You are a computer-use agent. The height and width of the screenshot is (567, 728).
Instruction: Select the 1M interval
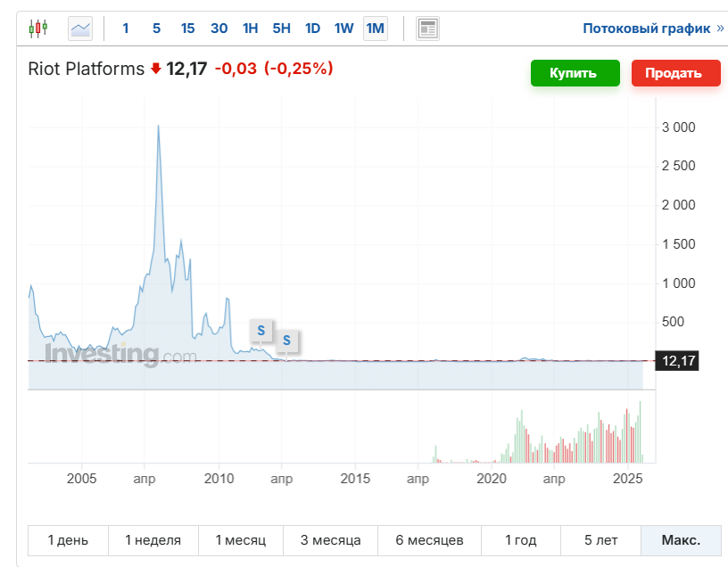375,29
